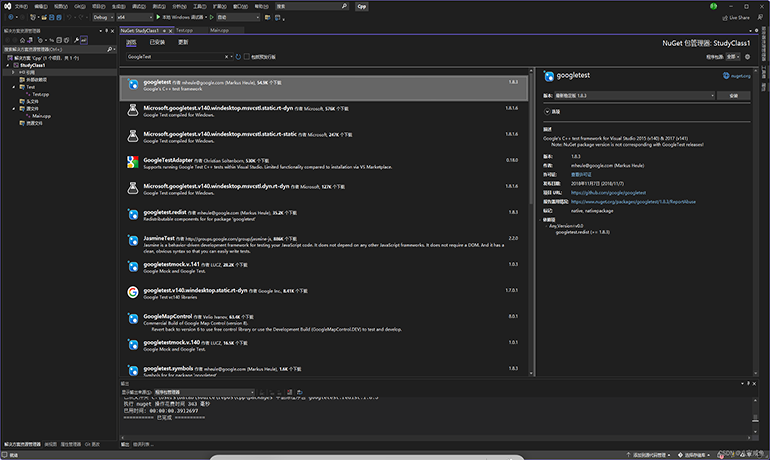Click the wrench Properties icon in Solution Explorer

76,40
